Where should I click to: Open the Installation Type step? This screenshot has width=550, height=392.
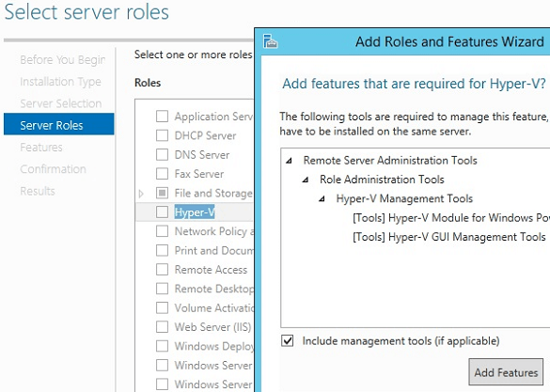pyautogui.click(x=61, y=82)
